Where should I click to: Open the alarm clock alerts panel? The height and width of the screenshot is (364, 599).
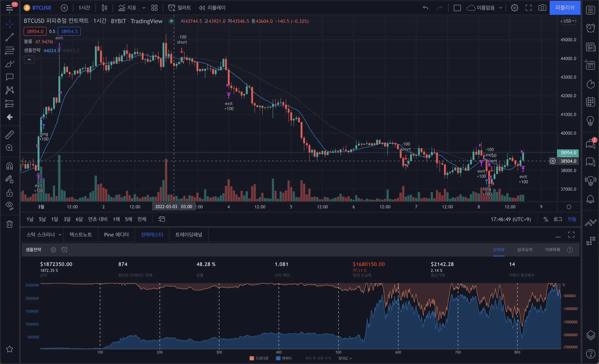pos(591,28)
